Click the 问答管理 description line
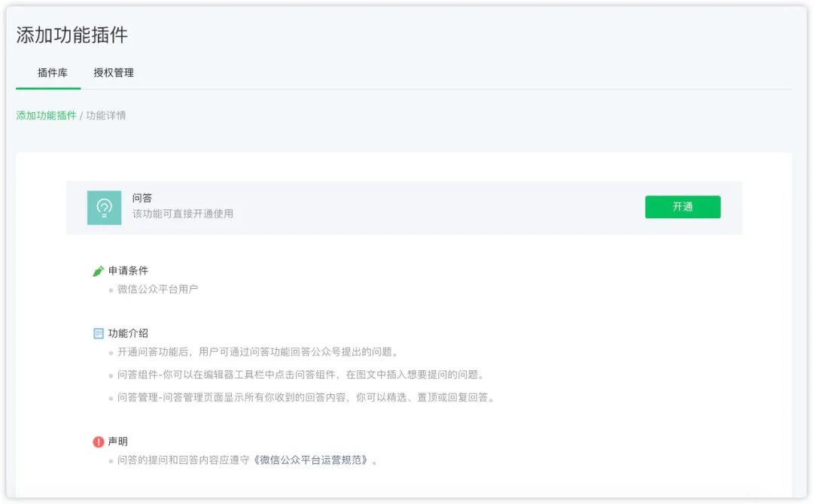Viewport: 813px width, 504px height. tap(306, 397)
